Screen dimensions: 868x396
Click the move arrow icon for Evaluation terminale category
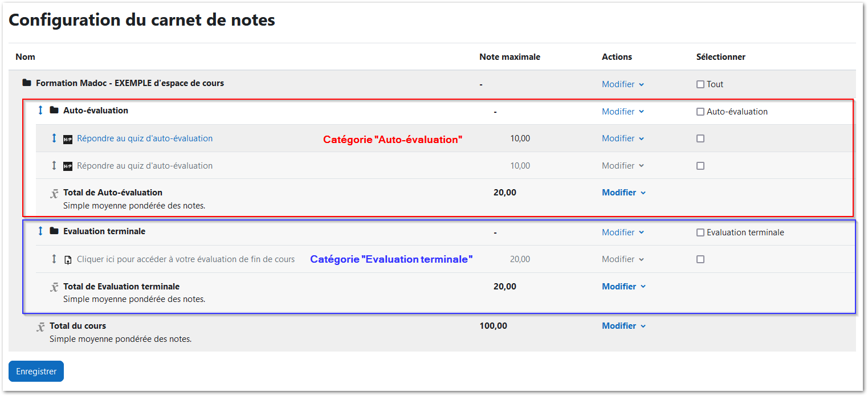(x=40, y=232)
